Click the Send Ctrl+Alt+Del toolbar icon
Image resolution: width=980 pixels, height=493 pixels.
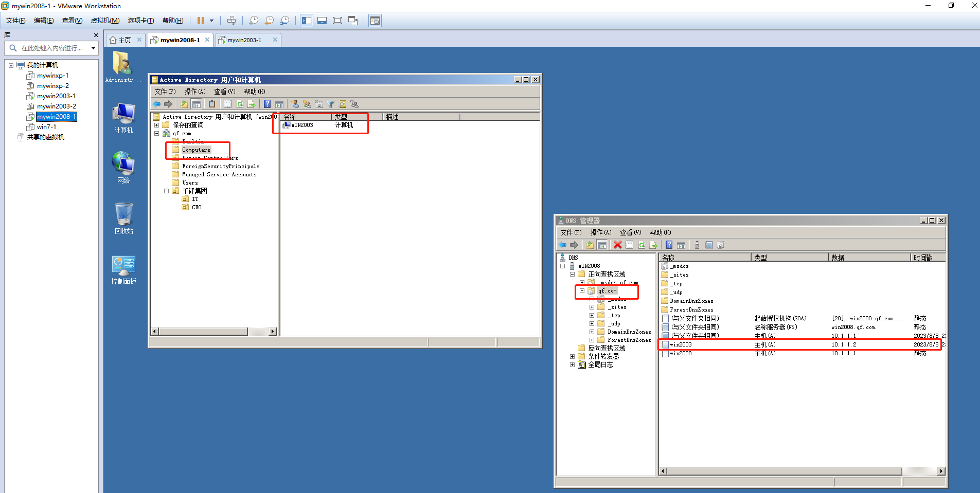[x=231, y=21]
